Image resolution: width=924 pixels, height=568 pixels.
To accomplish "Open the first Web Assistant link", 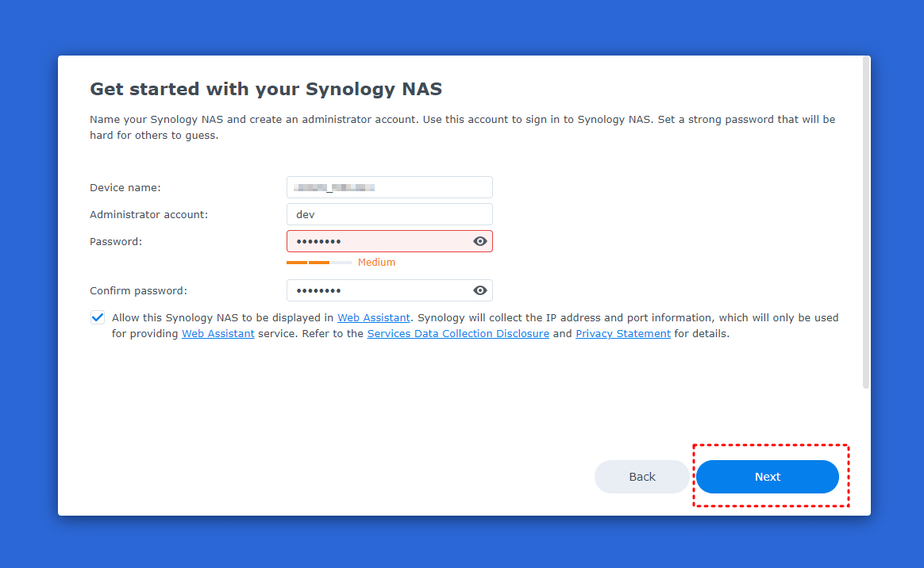I will (374, 318).
